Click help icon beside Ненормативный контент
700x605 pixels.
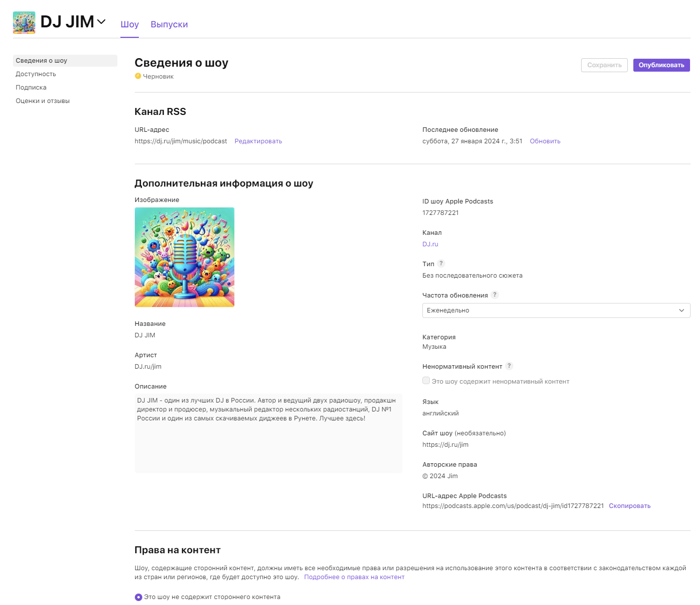point(509,366)
